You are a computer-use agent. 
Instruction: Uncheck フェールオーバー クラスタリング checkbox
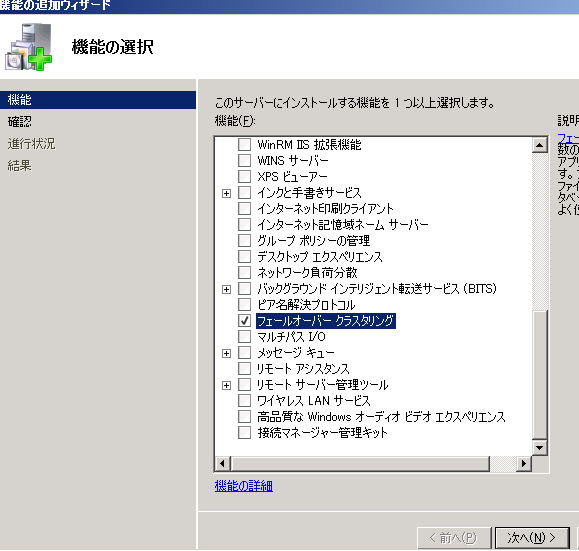[244, 321]
